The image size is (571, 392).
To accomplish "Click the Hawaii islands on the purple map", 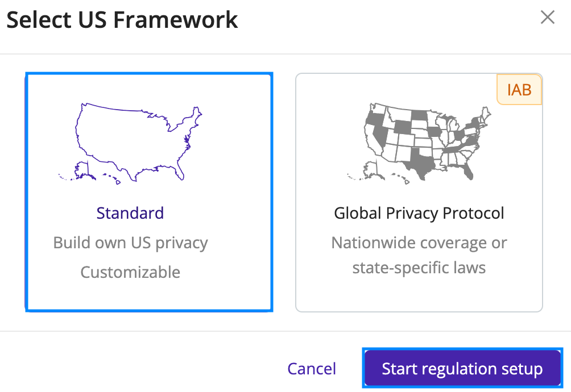I will coord(112,178).
